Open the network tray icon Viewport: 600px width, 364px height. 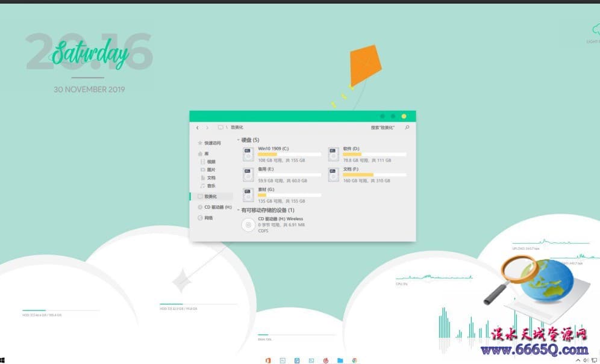594,360
